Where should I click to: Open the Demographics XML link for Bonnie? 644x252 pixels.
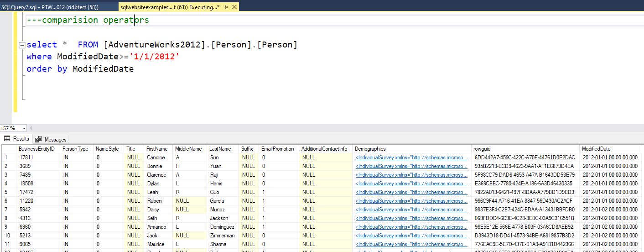pyautogui.click(x=411, y=166)
